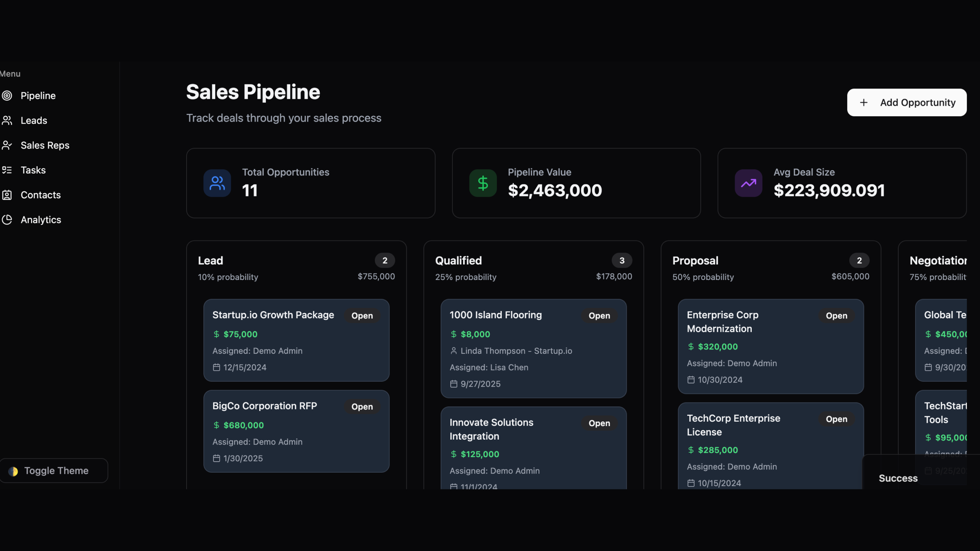Screen dimensions: 980x551
Task: Click calendar icon on Startup.io Growth Package card
Action: tap(216, 367)
